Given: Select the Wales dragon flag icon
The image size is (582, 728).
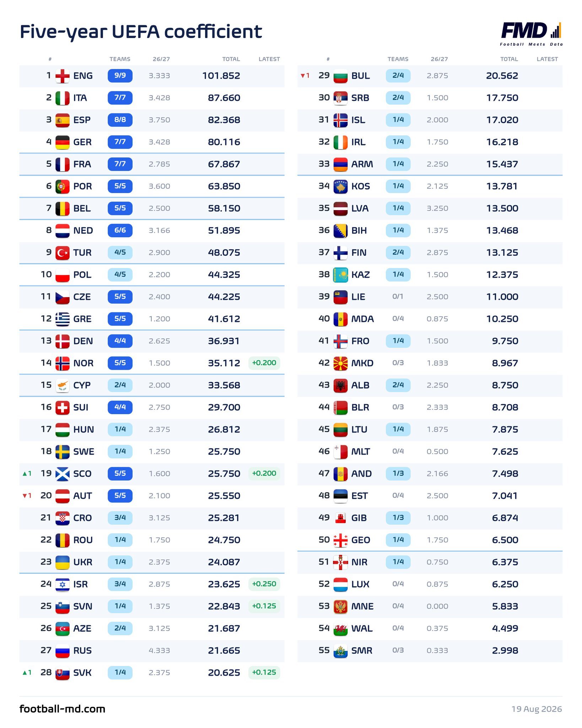Looking at the screenshot, I should (340, 628).
